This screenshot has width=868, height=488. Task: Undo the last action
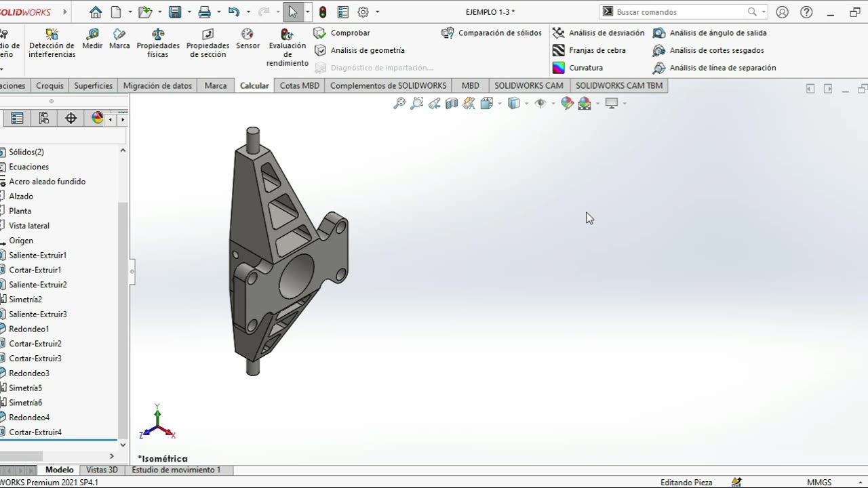tap(234, 12)
